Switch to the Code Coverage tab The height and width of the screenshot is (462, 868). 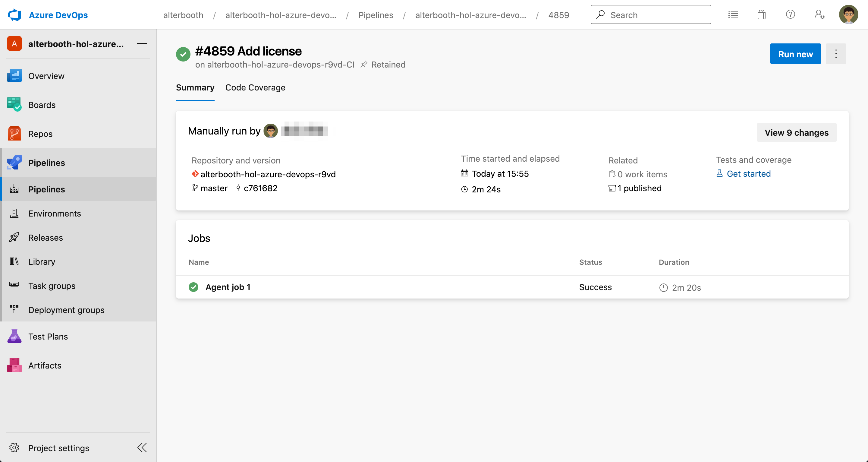[255, 88]
